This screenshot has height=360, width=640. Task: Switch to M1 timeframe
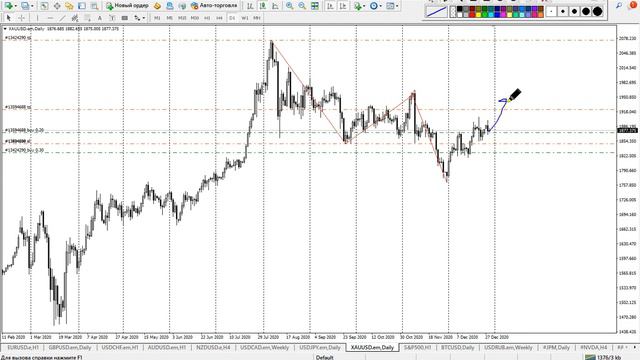[x=157, y=18]
